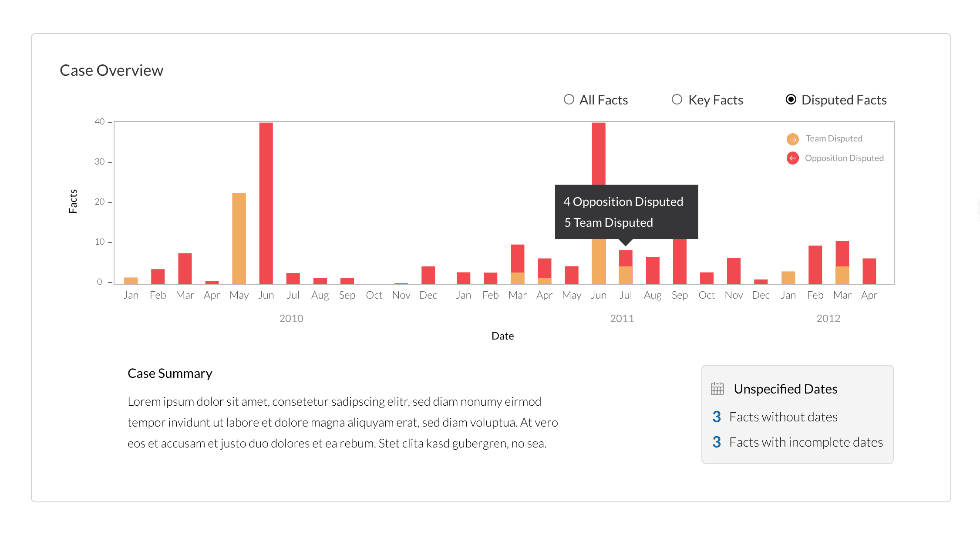Click the January 2012 orange bar
Screen dimensions: 980x535
pyautogui.click(x=788, y=278)
